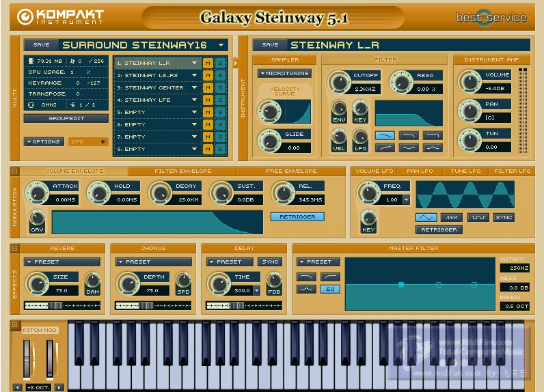Solo slot 3 Steinway Center

point(220,87)
